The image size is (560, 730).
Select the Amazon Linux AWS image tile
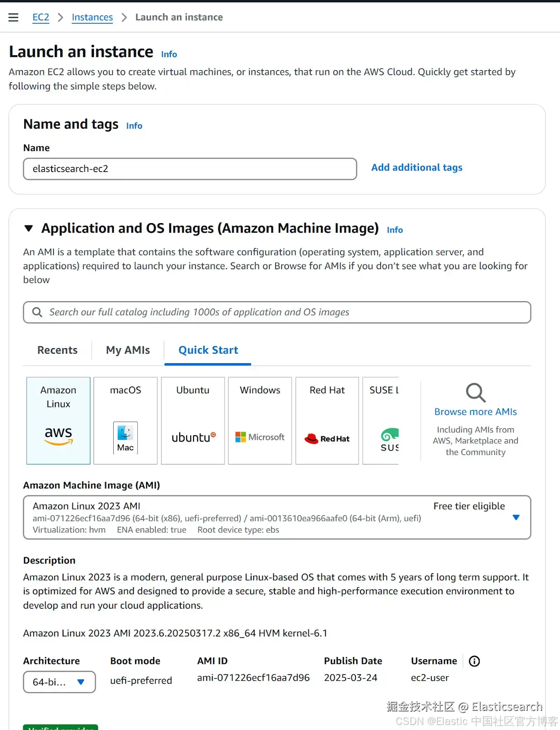[x=58, y=420]
